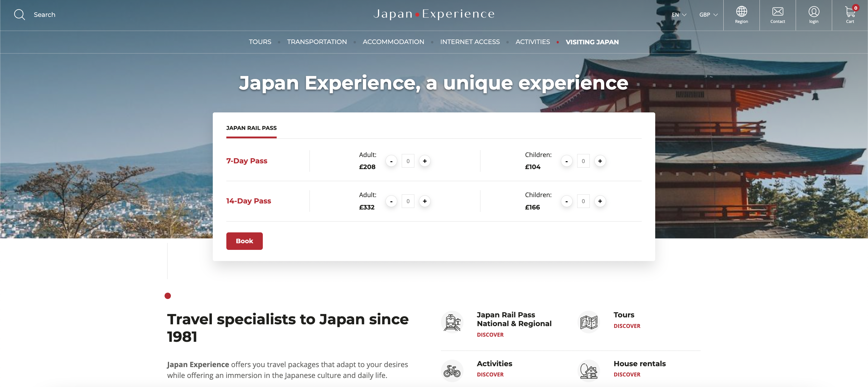Image resolution: width=868 pixels, height=387 pixels.
Task: Click the £104 children price
Action: pos(532,167)
